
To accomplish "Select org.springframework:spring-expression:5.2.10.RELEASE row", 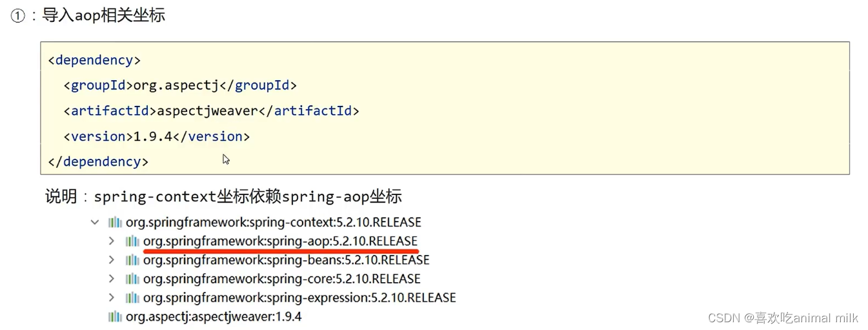I will (x=299, y=298).
